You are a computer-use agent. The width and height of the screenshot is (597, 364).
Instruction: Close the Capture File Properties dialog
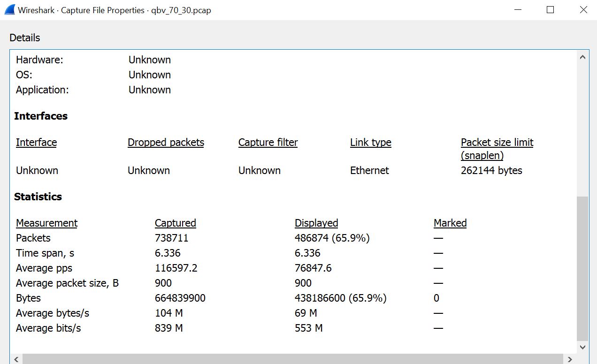pos(583,10)
